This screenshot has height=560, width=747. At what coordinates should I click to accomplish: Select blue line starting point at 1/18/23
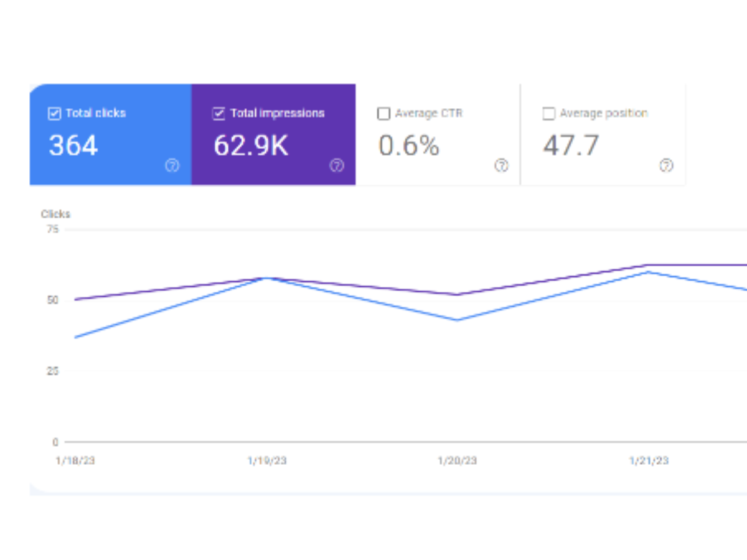75,337
